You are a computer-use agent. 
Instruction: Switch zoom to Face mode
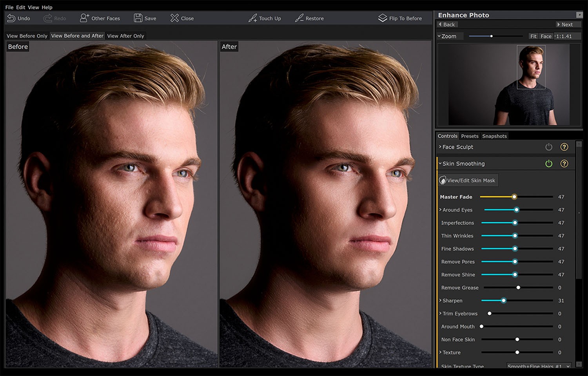546,36
